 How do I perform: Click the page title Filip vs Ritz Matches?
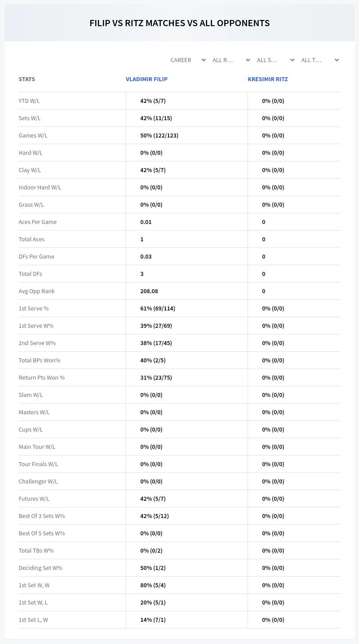pos(180,23)
